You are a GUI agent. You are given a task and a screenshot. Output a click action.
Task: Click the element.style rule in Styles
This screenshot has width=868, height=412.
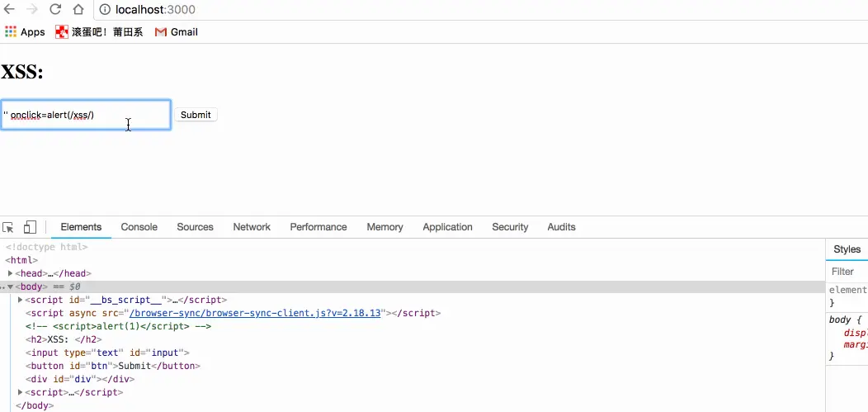click(847, 290)
